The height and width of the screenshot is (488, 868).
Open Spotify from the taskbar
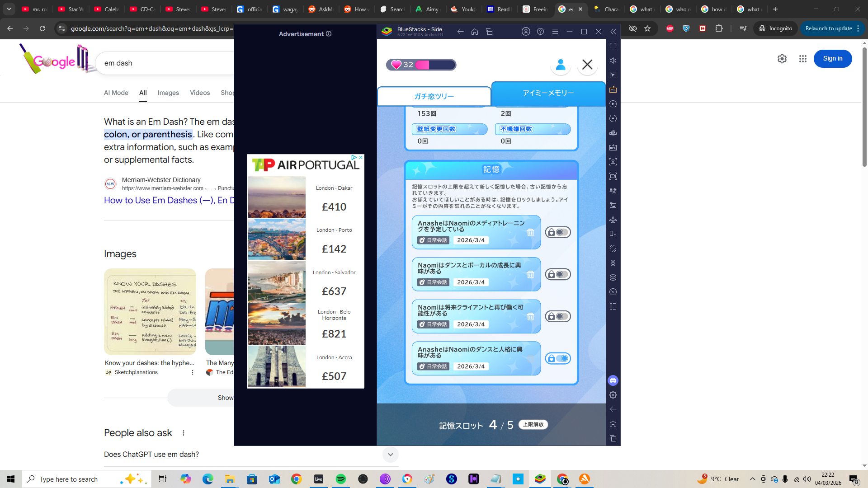pos(341,479)
